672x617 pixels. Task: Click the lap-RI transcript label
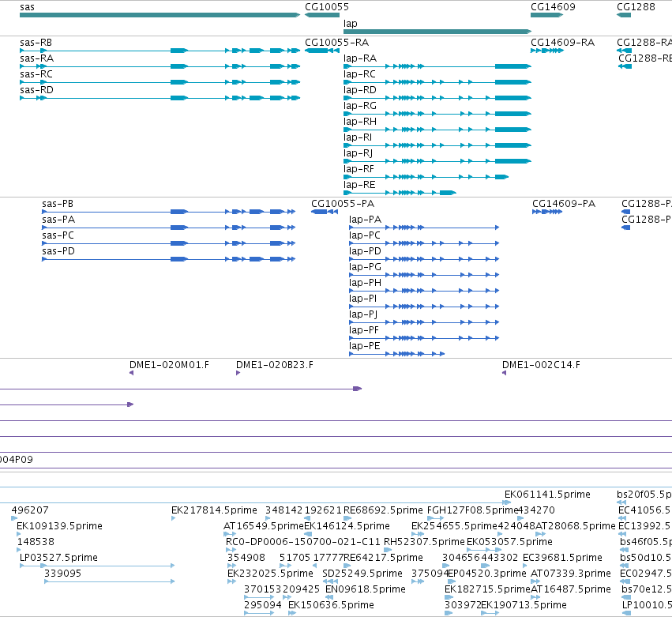tap(358, 137)
